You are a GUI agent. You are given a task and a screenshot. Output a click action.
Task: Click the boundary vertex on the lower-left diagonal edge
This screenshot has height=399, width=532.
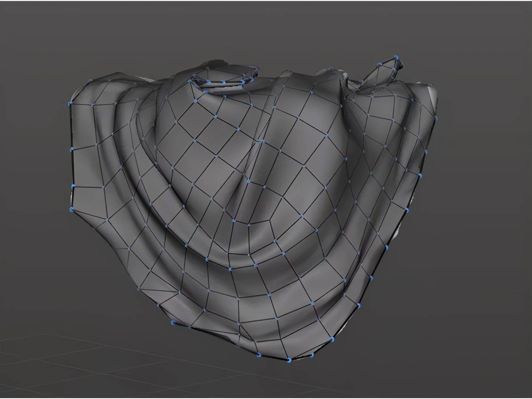tap(172, 322)
